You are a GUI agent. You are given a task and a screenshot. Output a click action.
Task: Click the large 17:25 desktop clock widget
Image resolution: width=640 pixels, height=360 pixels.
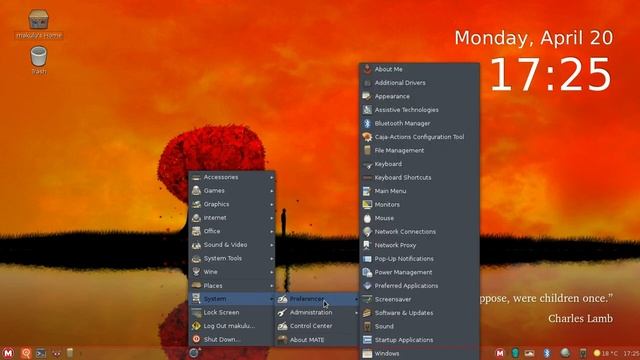click(551, 75)
